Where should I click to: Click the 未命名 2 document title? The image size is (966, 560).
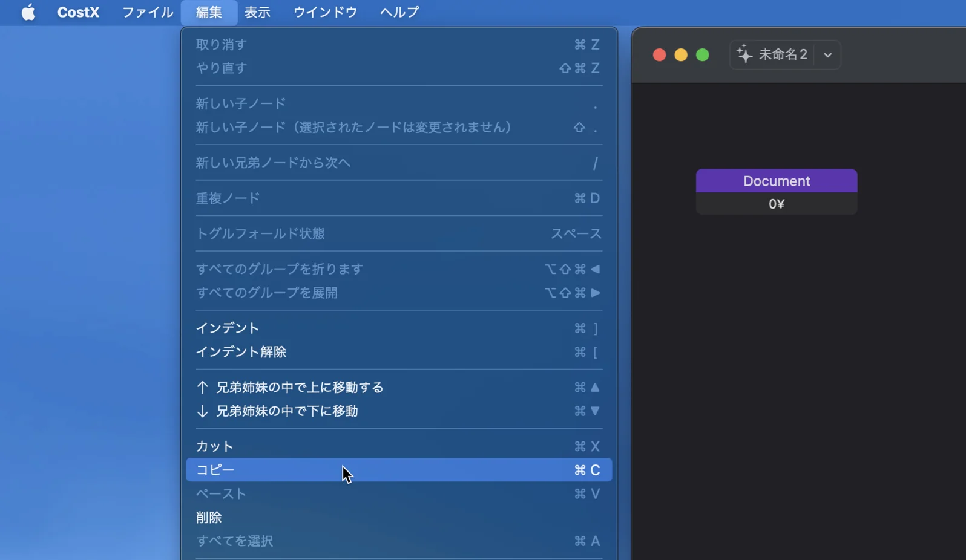(783, 54)
